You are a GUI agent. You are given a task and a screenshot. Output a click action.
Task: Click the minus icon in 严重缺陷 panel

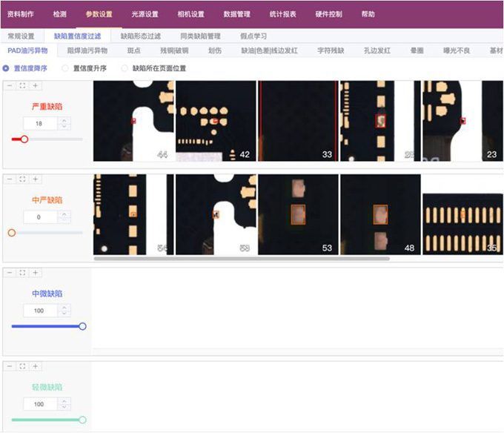click(x=10, y=85)
